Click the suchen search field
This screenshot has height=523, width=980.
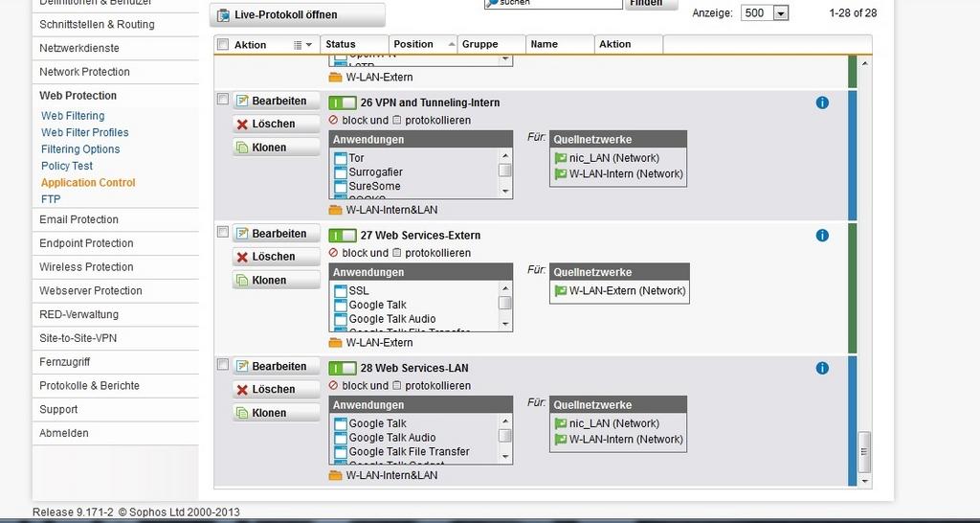point(554,3)
